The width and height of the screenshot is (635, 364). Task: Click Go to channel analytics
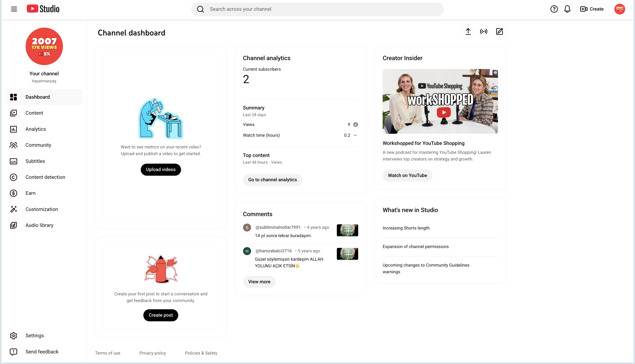pyautogui.click(x=272, y=180)
